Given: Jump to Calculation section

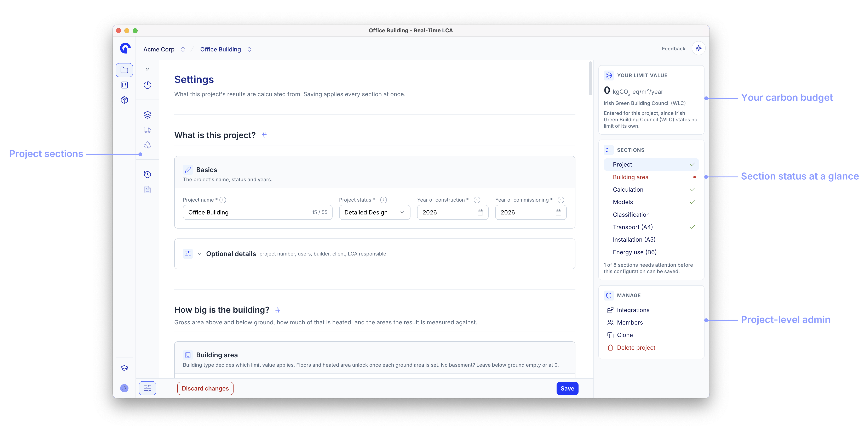Looking at the screenshot, I should [651, 190].
